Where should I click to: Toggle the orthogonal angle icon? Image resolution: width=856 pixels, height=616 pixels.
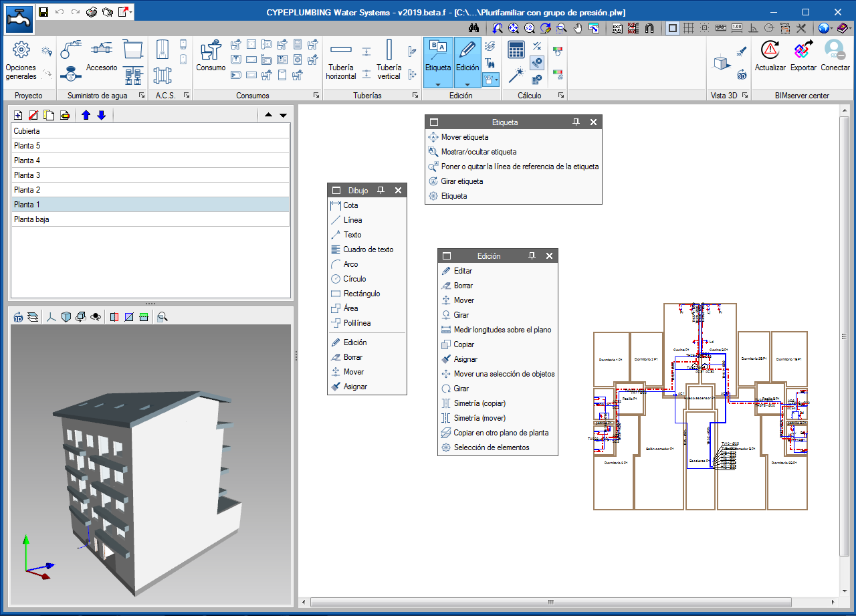(x=753, y=28)
